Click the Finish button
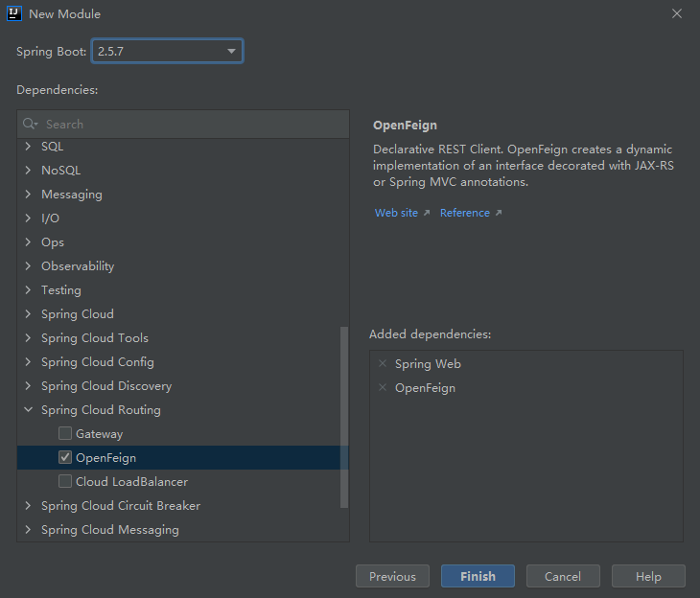 click(478, 576)
